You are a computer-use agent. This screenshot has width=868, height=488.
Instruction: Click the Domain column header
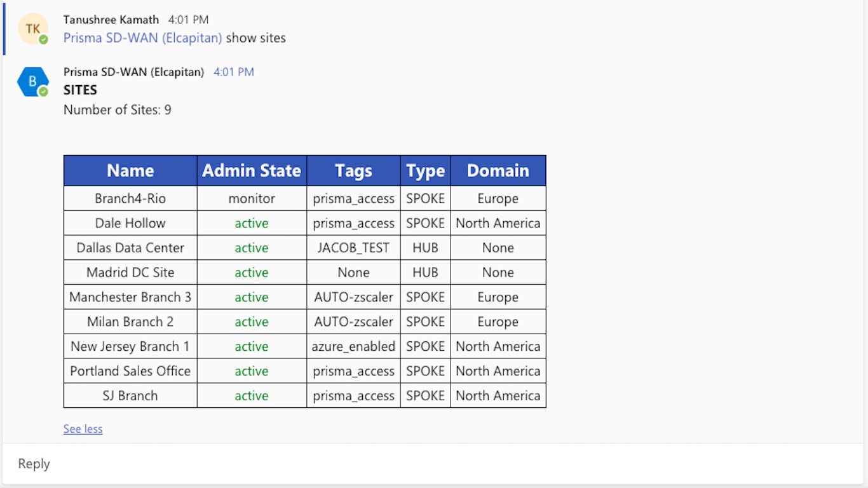[x=498, y=171]
